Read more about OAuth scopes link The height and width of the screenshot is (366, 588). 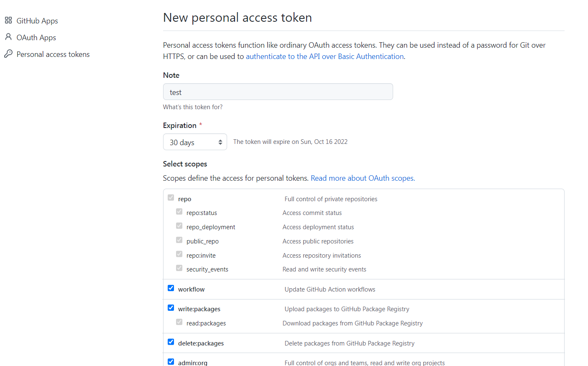tap(363, 178)
